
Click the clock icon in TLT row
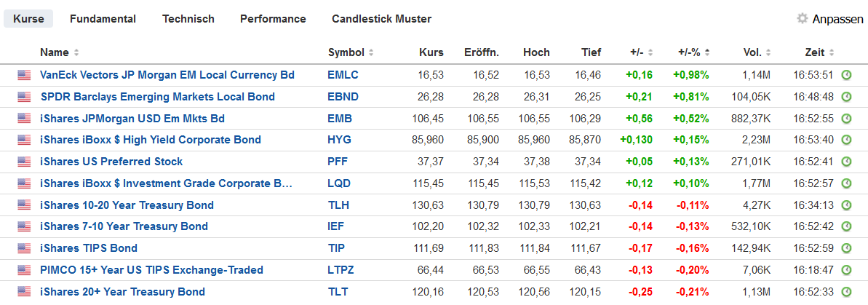[x=846, y=292]
